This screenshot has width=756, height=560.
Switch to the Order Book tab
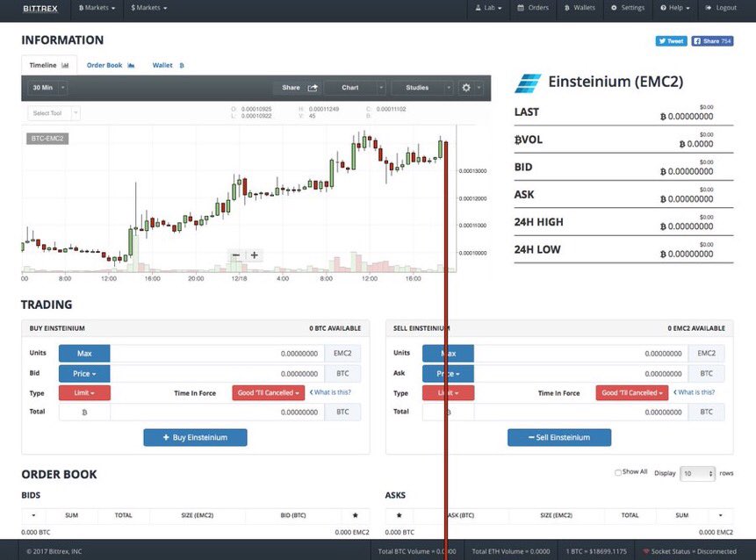[x=111, y=65]
